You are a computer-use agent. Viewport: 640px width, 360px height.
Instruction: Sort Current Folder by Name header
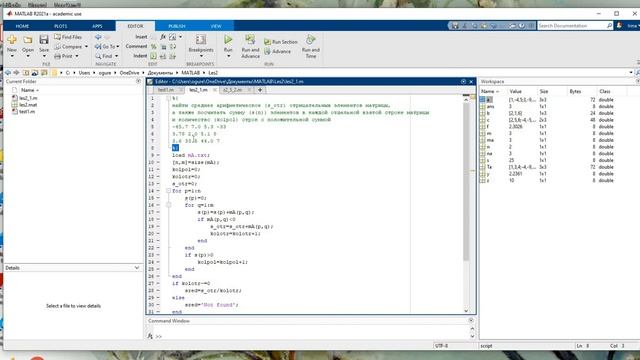coord(28,90)
